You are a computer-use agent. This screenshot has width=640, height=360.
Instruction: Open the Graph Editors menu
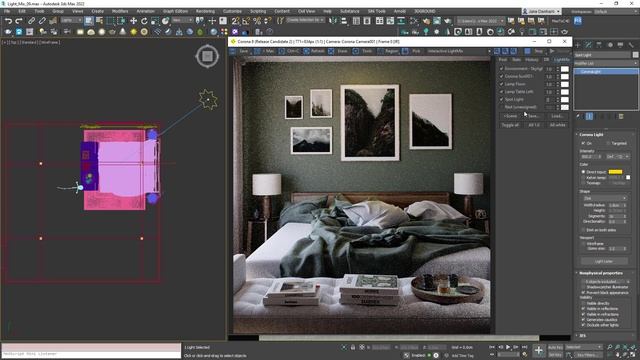[x=176, y=11]
